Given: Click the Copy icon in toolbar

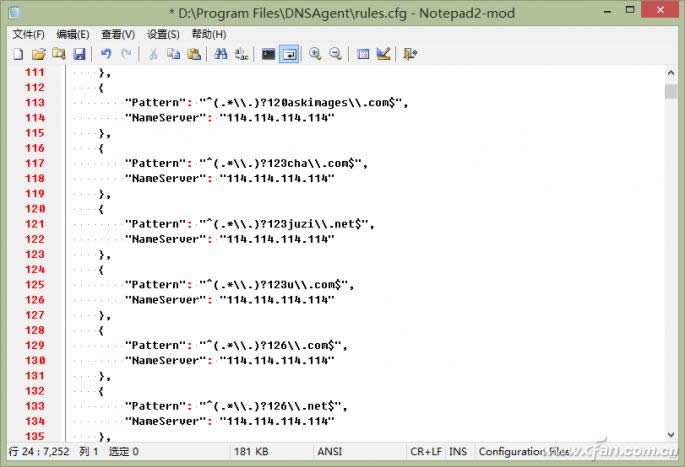Looking at the screenshot, I should click(x=174, y=54).
